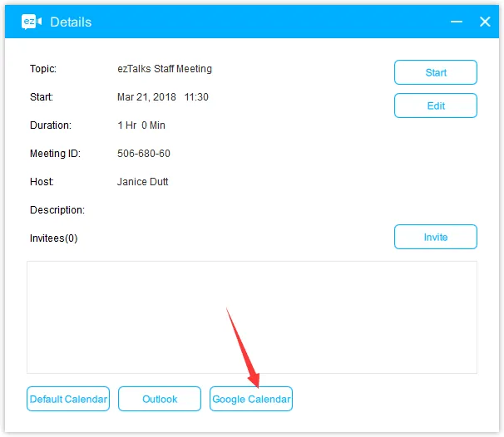The image size is (504, 437).
Task: Start the ezTalks Staff Meeting
Action: [436, 72]
